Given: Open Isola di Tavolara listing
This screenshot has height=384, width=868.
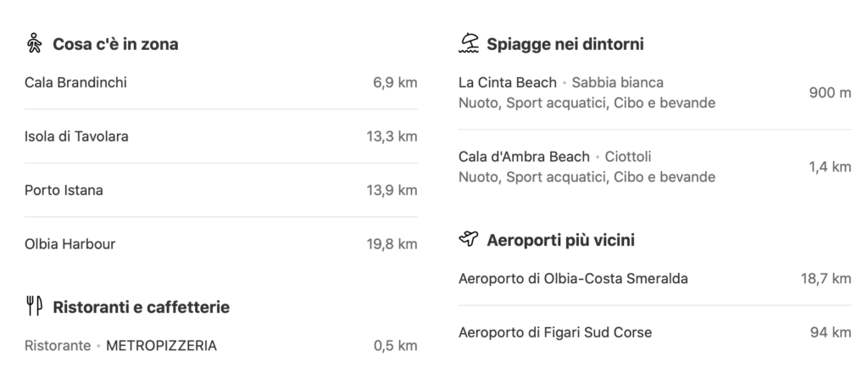Looking at the screenshot, I should 77,136.
